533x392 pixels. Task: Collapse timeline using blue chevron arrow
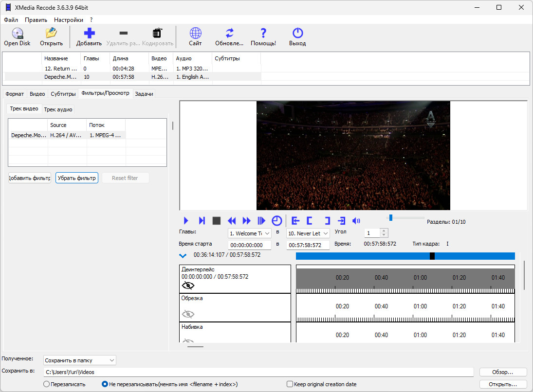pyautogui.click(x=183, y=255)
